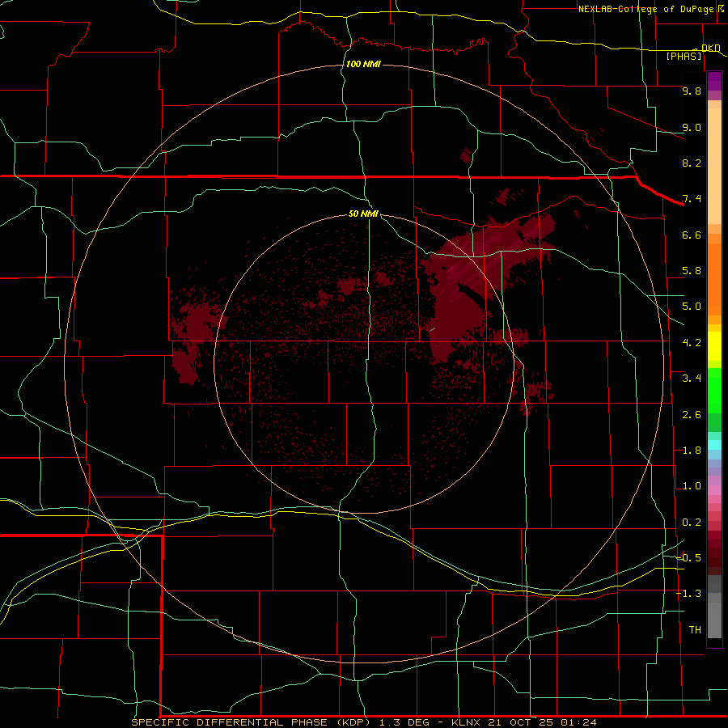Image resolution: width=728 pixels, height=728 pixels.
Task: Click the DKD station label
Action: pos(710,48)
